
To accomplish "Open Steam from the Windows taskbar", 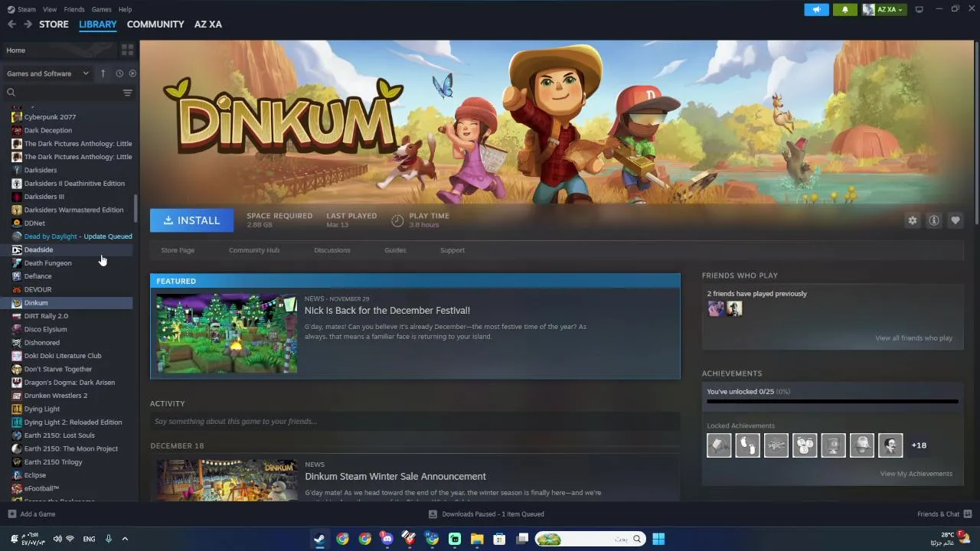I will [319, 539].
